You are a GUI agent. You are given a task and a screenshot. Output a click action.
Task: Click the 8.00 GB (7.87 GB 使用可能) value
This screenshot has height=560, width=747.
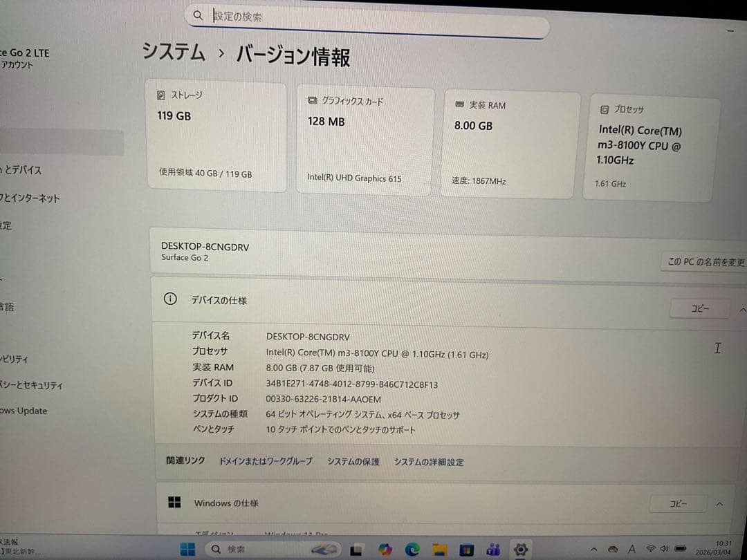click(320, 368)
